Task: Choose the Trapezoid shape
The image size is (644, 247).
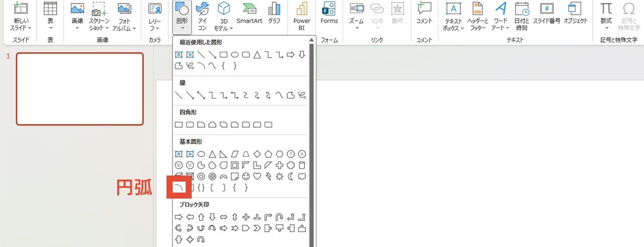Action: tap(246, 154)
